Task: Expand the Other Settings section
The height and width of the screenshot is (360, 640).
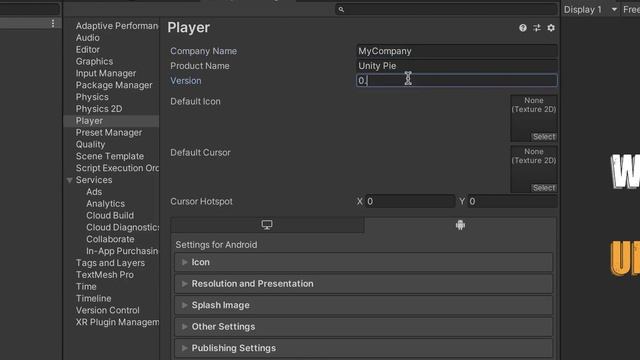Action: click(x=364, y=327)
